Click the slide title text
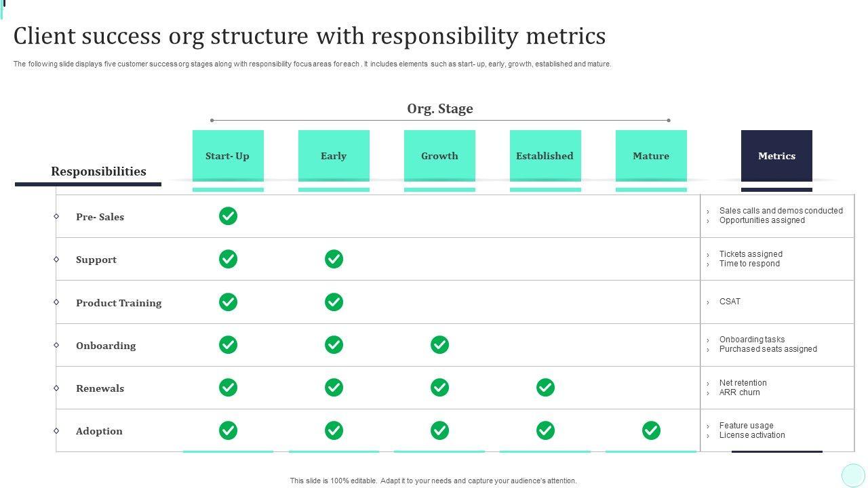 [309, 36]
